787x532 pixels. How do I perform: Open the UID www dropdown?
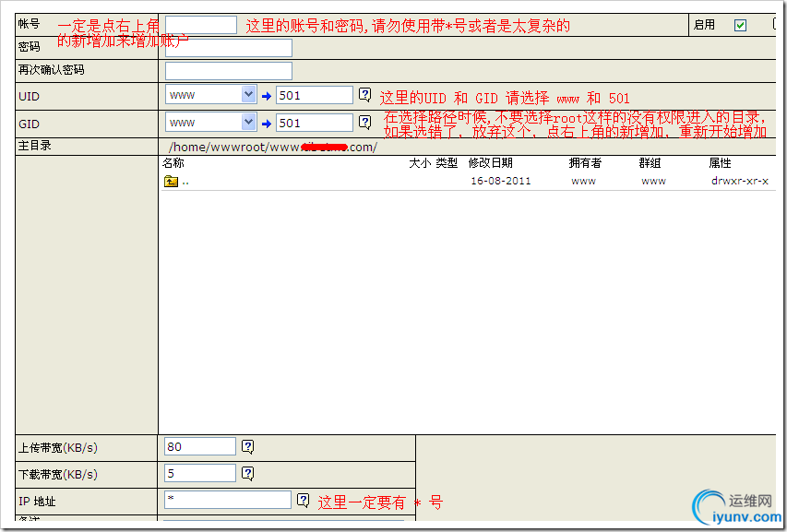click(210, 95)
